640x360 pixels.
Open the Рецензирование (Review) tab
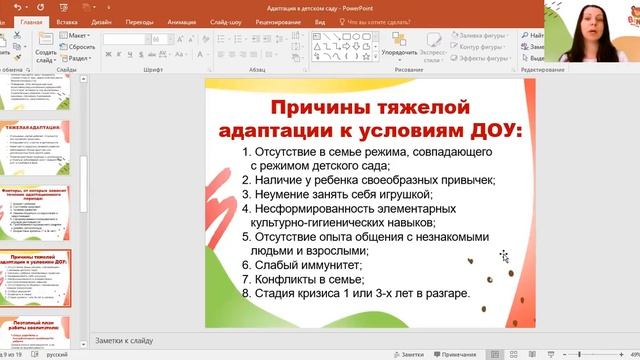coord(278,22)
